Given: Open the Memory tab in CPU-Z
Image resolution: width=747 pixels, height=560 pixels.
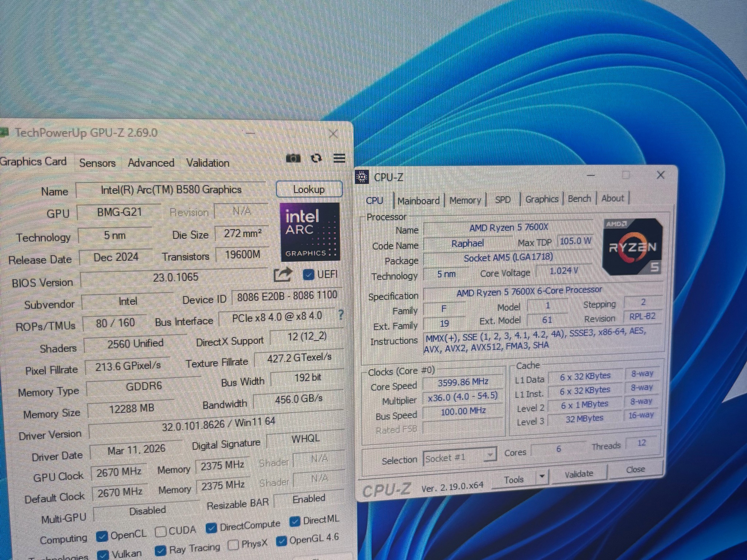Looking at the screenshot, I should coord(465,200).
